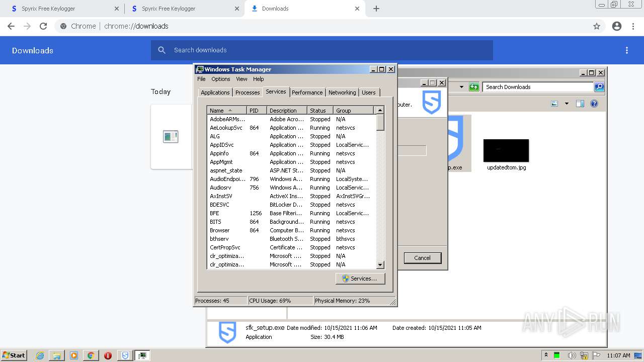Select the bthserv service row
This screenshot has width=644, height=362.
291,239
